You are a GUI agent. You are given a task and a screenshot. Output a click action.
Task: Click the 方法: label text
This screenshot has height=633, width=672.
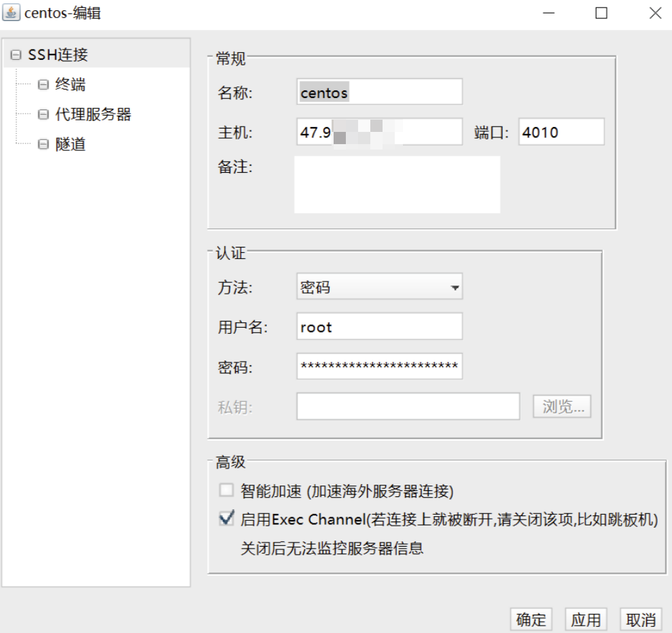tap(235, 288)
